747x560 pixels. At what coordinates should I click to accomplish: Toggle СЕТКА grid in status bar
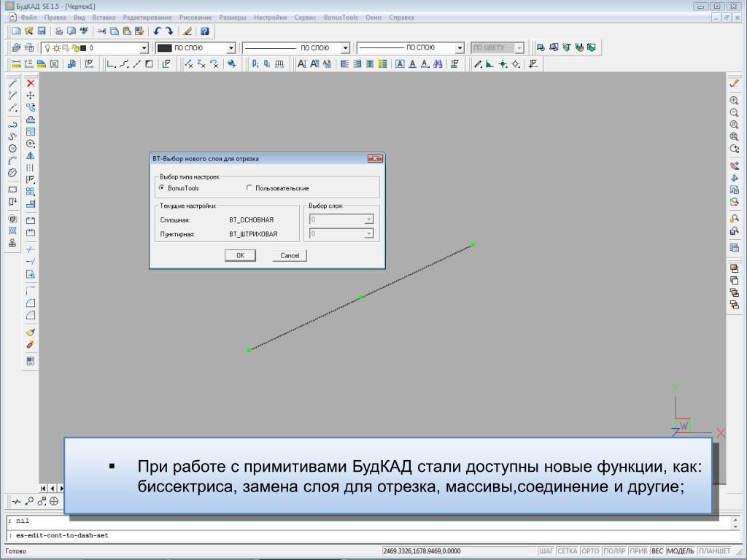[x=568, y=551]
